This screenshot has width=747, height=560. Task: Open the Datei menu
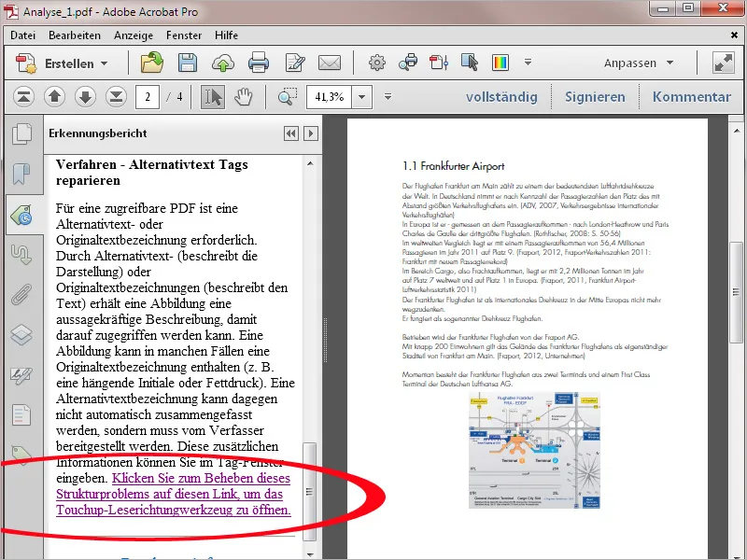click(22, 35)
